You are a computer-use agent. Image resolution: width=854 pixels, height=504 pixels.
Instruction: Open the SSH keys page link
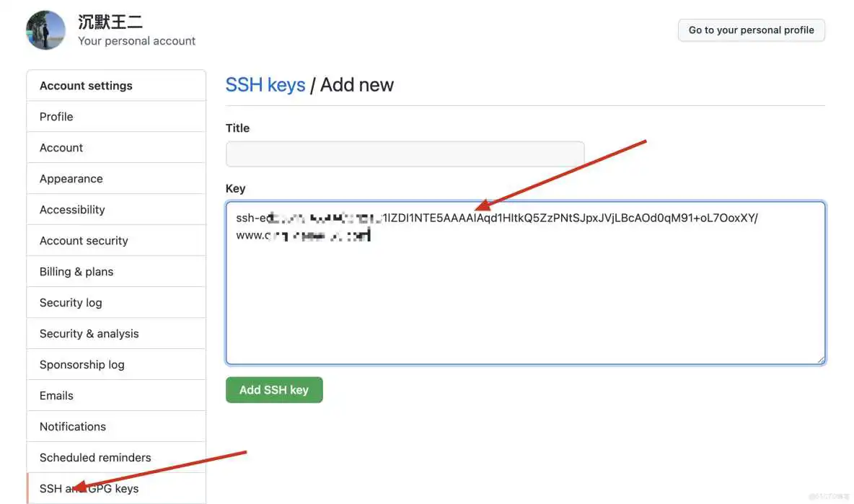click(x=265, y=84)
